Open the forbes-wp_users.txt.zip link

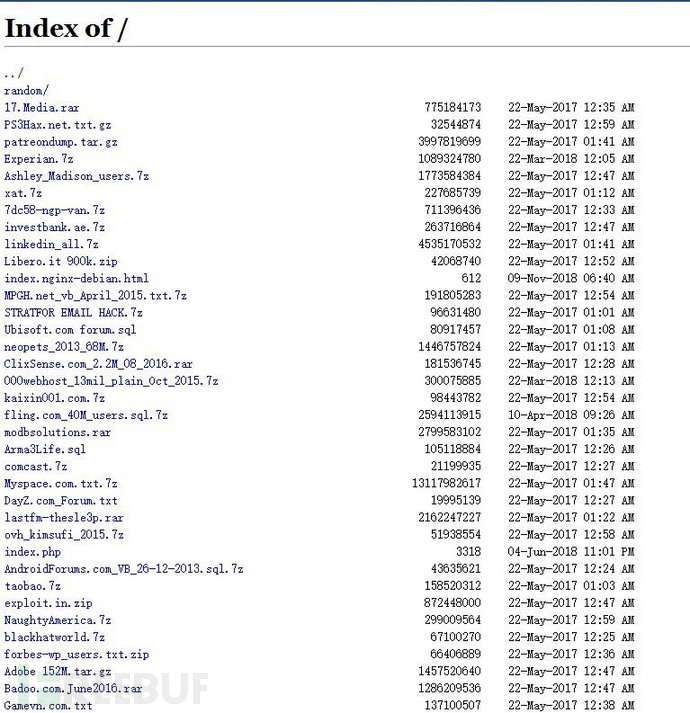point(76,654)
